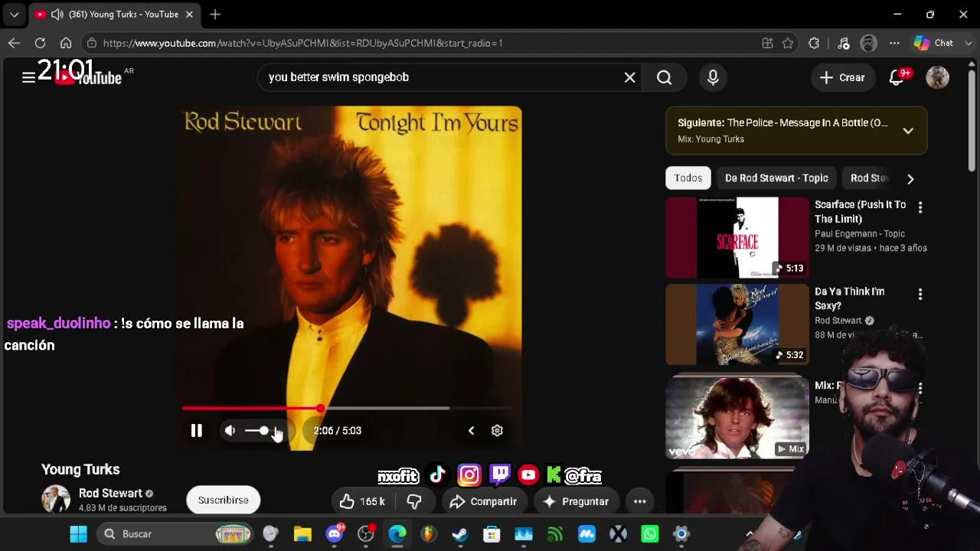Submit search with the magnifying glass icon
The height and width of the screenshot is (551, 980).
pos(665,77)
